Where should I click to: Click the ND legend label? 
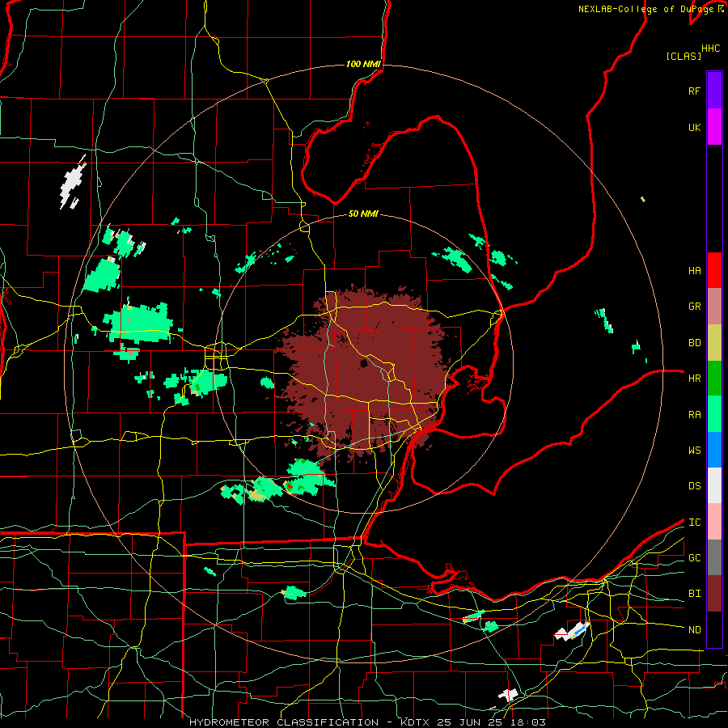(694, 630)
